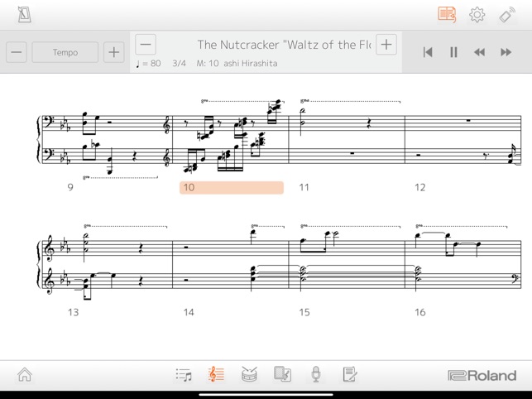Increase tempo with the plus button

pyautogui.click(x=114, y=52)
